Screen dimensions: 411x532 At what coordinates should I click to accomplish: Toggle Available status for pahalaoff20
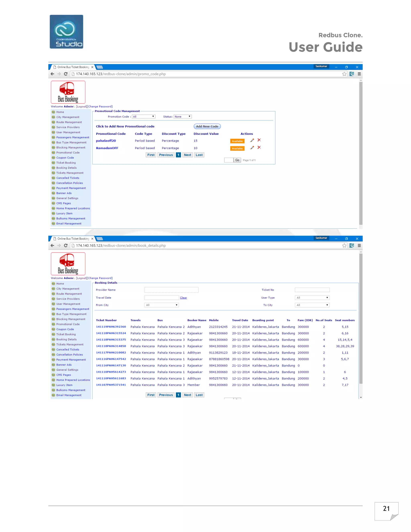[237, 141]
